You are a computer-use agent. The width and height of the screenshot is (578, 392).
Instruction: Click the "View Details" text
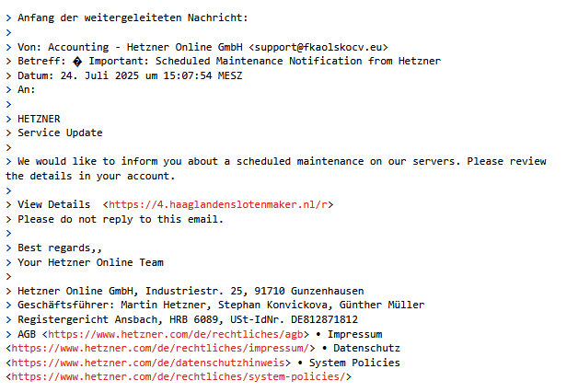pos(53,204)
